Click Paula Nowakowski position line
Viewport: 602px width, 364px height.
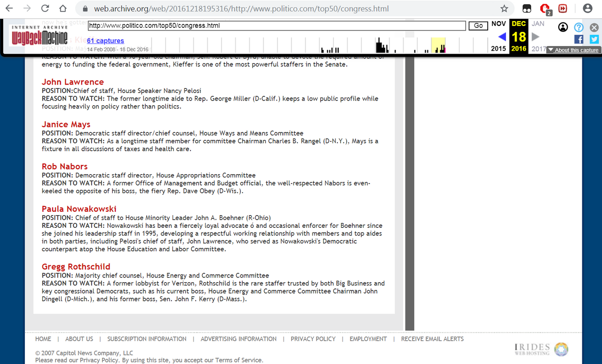[x=156, y=217]
